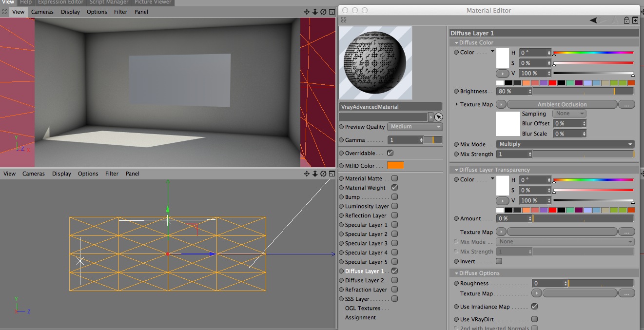Screen dimensions: 644x330
Task: Click the Roughness Texture Map arrow button
Action: click(x=536, y=293)
